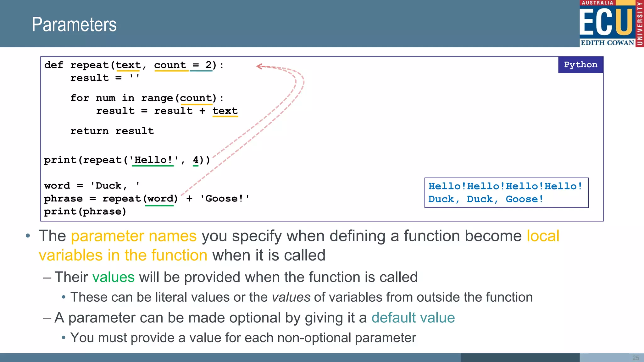Click the 'print(phrase)' code line

point(85,211)
